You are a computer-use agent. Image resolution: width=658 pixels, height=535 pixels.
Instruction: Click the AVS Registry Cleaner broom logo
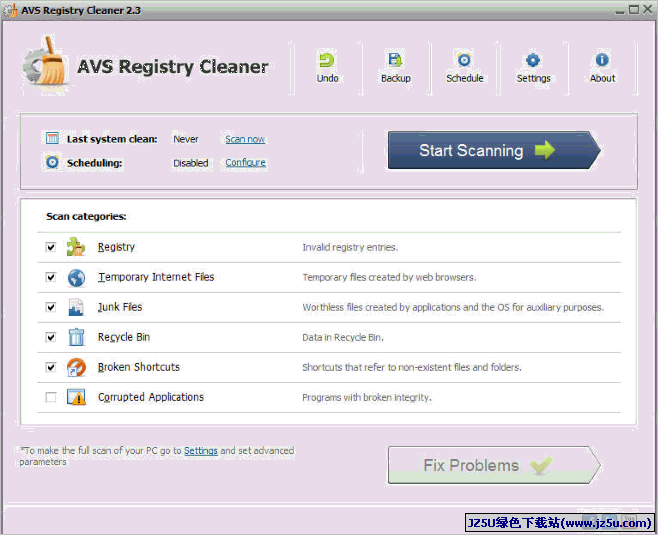tap(46, 62)
